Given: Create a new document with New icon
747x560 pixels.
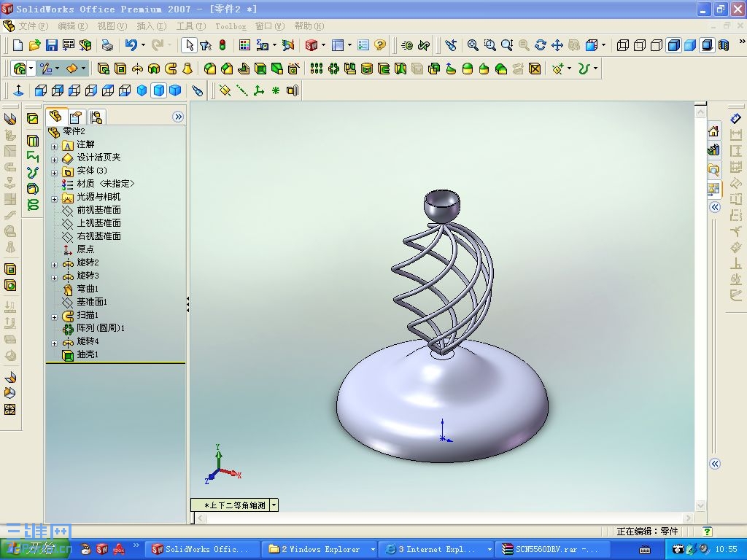Looking at the screenshot, I should click(x=18, y=45).
